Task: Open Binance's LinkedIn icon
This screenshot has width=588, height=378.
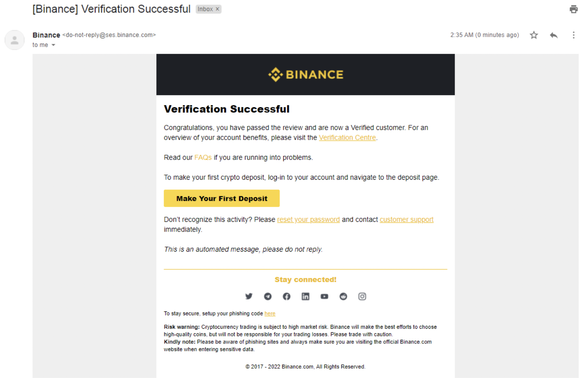Action: point(306,296)
